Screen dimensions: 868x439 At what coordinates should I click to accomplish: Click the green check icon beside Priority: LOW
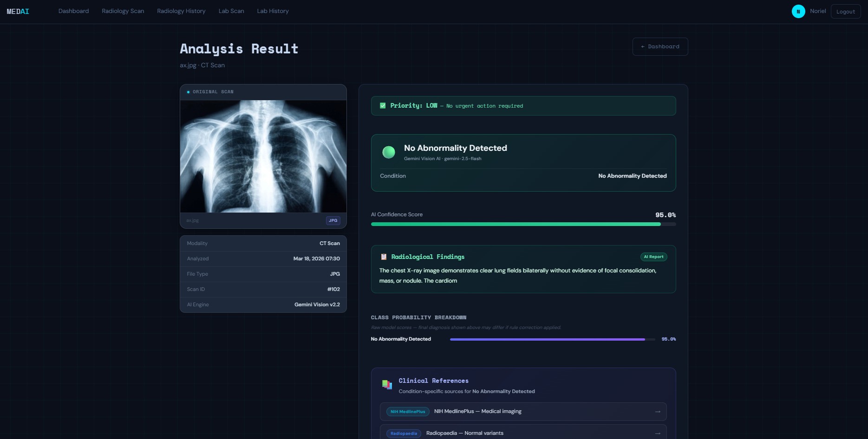(383, 106)
